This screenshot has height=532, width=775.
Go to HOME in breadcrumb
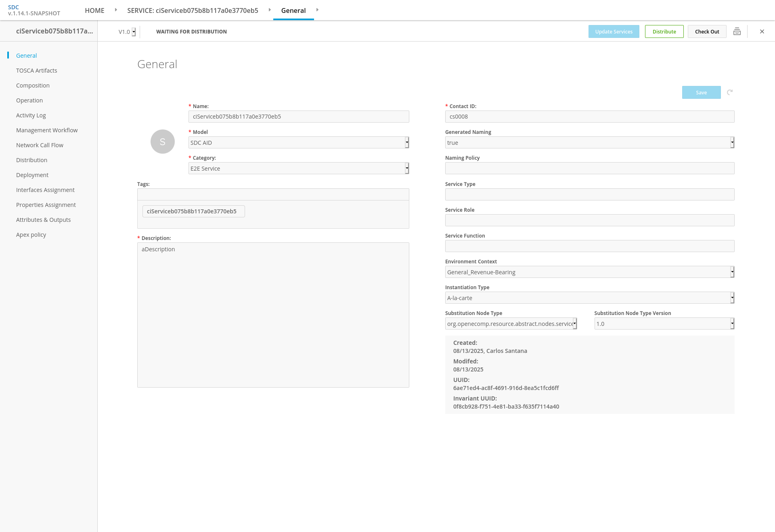(94, 10)
